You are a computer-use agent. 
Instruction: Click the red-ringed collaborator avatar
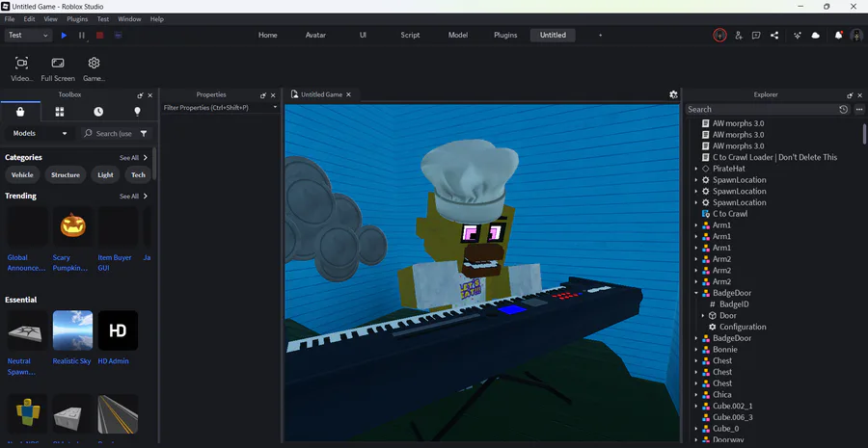[719, 35]
